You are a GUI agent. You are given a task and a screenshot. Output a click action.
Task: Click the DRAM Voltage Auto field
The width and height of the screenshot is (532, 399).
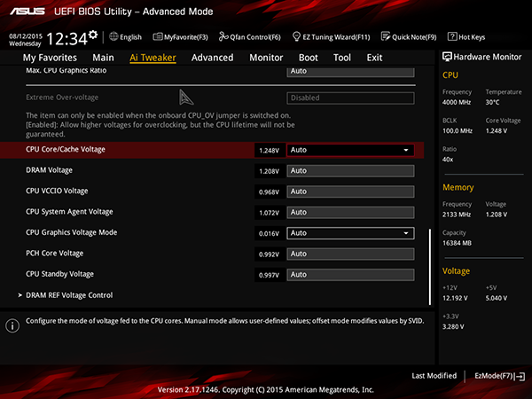[x=350, y=170]
